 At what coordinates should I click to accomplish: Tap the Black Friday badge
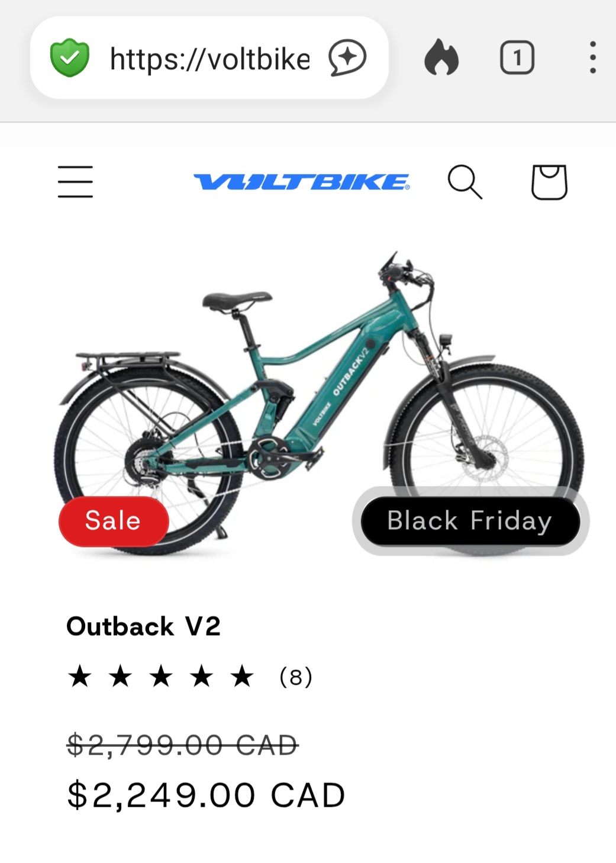[x=470, y=521]
